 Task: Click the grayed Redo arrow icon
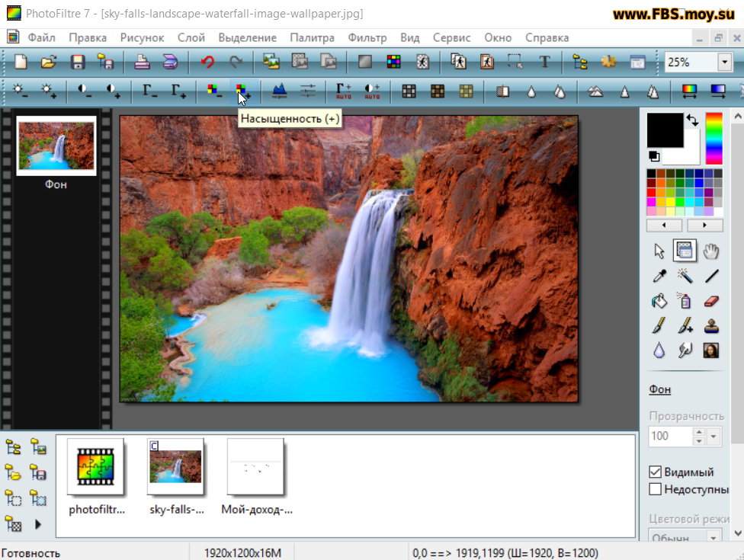[x=236, y=62]
